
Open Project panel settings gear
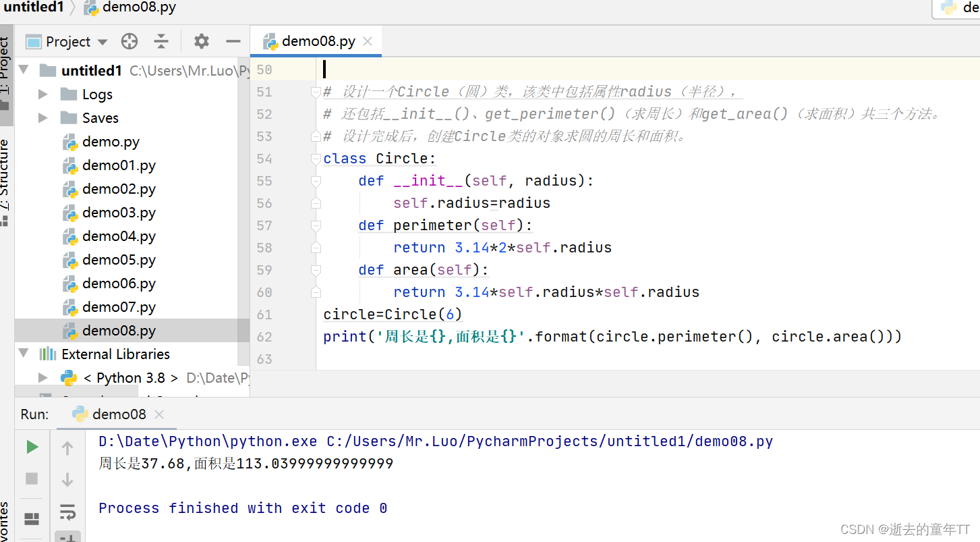[202, 42]
